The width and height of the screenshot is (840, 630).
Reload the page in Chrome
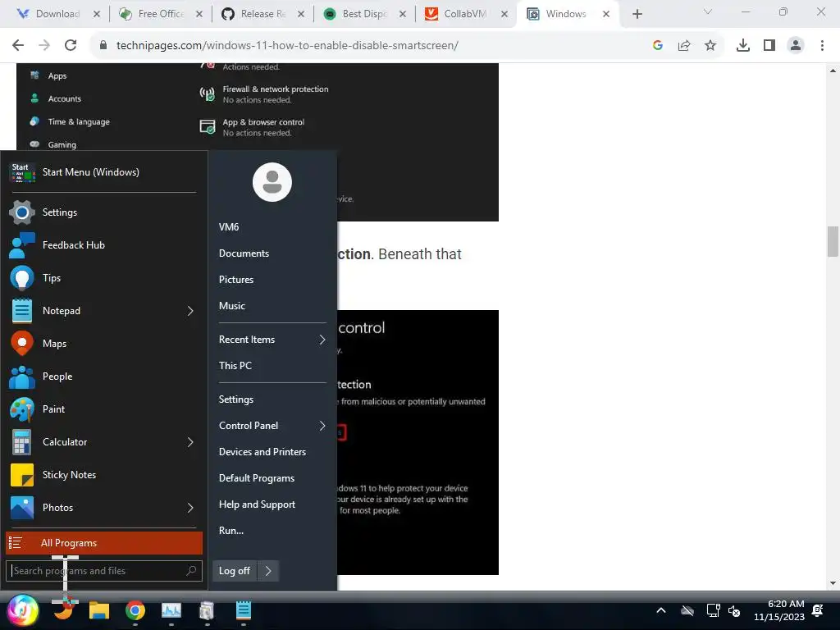point(71,45)
